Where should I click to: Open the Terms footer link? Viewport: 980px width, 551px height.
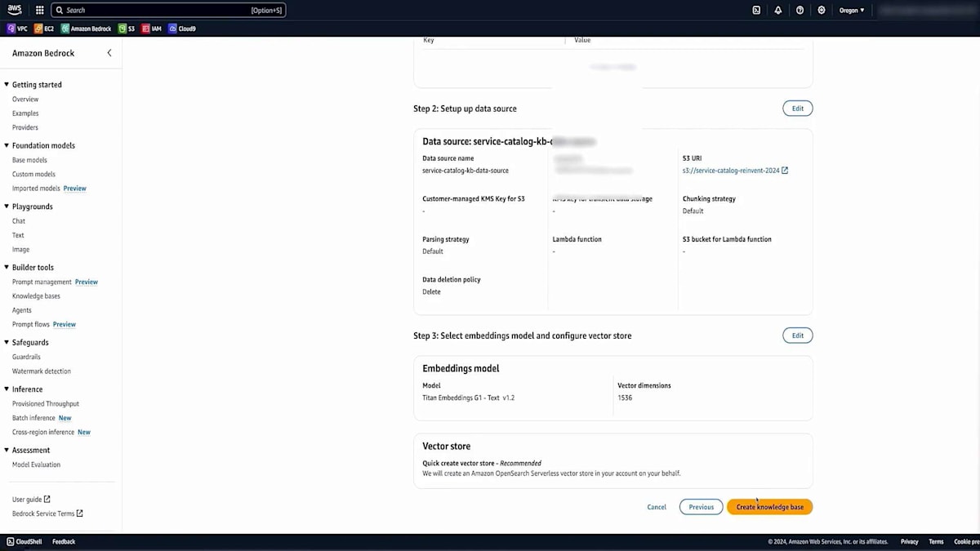click(936, 542)
